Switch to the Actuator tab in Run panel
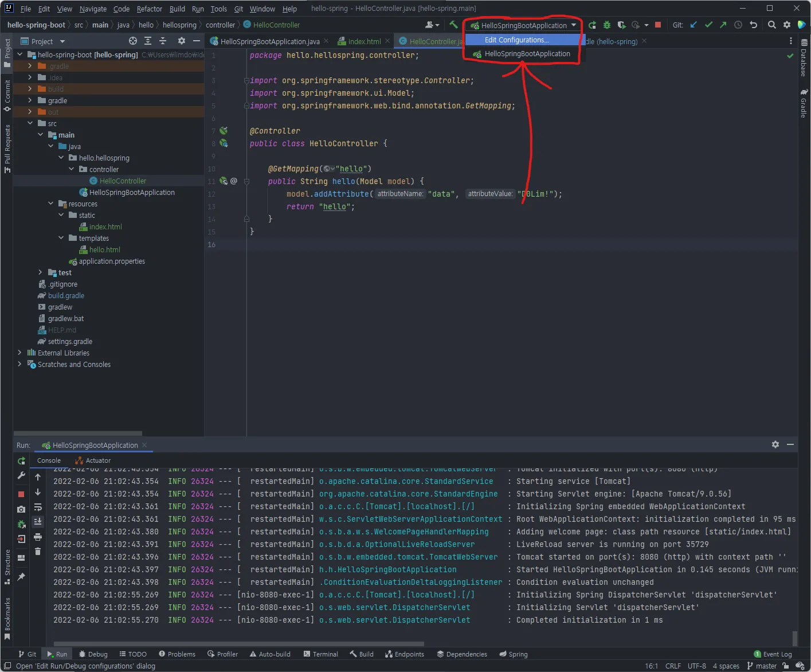The height and width of the screenshot is (672, 811). click(93, 460)
